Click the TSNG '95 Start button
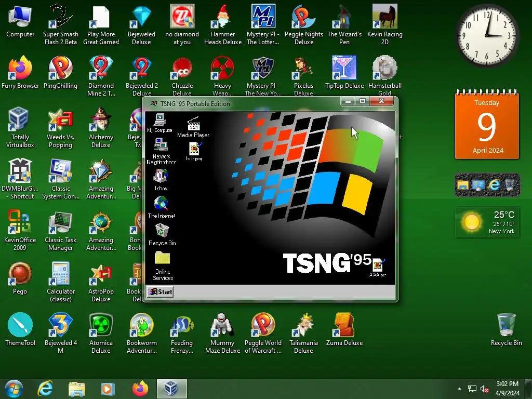 pyautogui.click(x=161, y=292)
